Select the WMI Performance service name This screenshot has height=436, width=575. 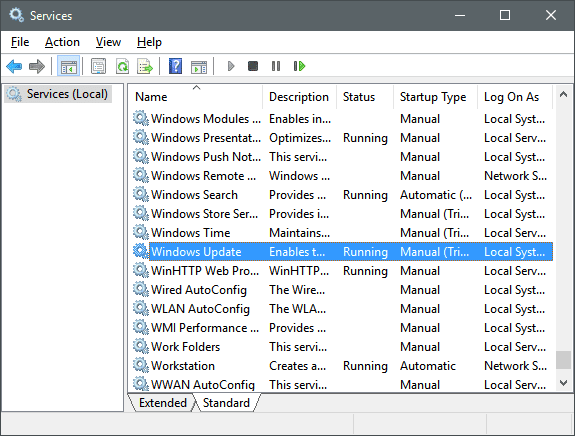(205, 328)
